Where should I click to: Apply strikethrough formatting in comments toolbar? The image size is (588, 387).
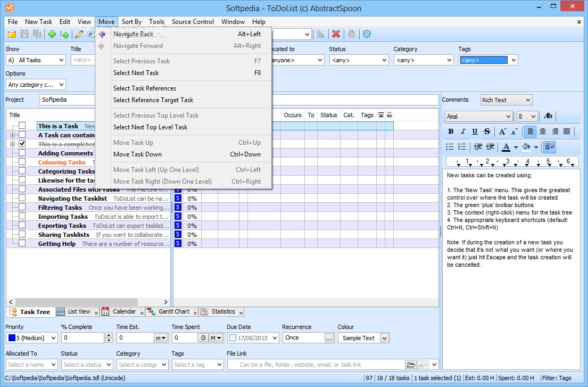coord(487,131)
